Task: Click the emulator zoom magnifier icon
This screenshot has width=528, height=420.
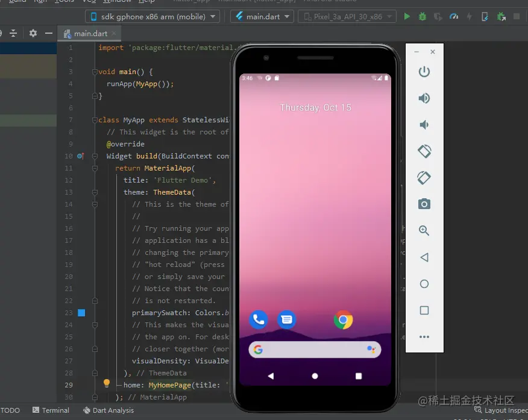Action: [x=424, y=231]
